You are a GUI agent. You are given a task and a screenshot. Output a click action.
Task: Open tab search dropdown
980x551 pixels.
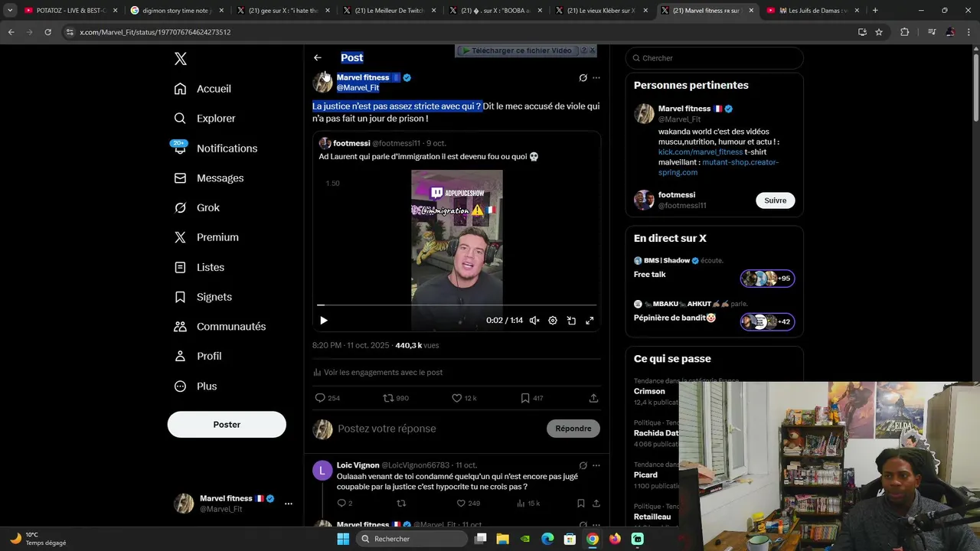click(9, 11)
